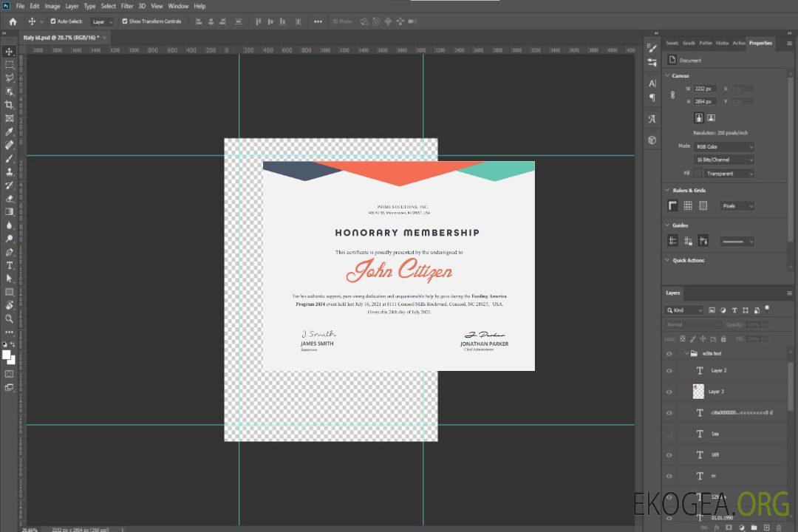The width and height of the screenshot is (798, 532).
Task: Select the Eraser tool
Action: (9, 199)
